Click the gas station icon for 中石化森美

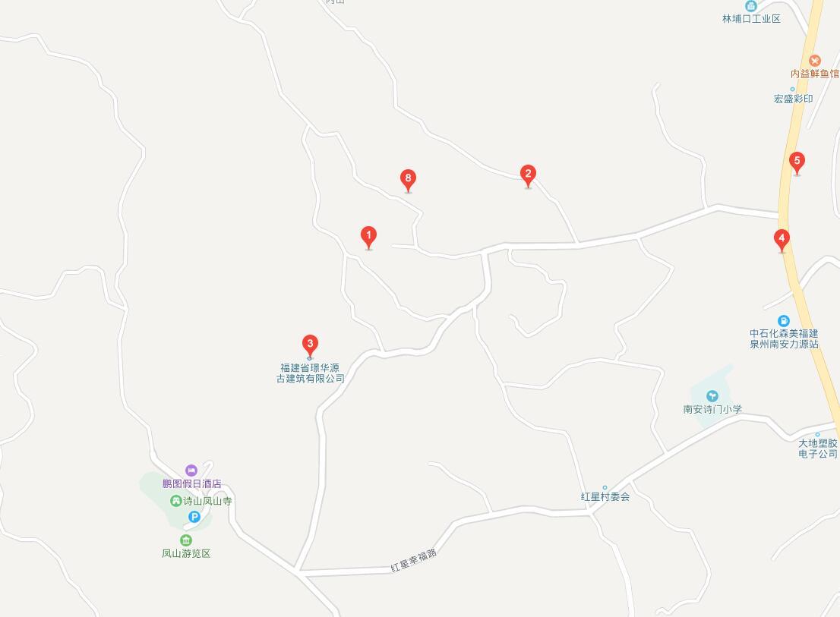click(x=784, y=321)
